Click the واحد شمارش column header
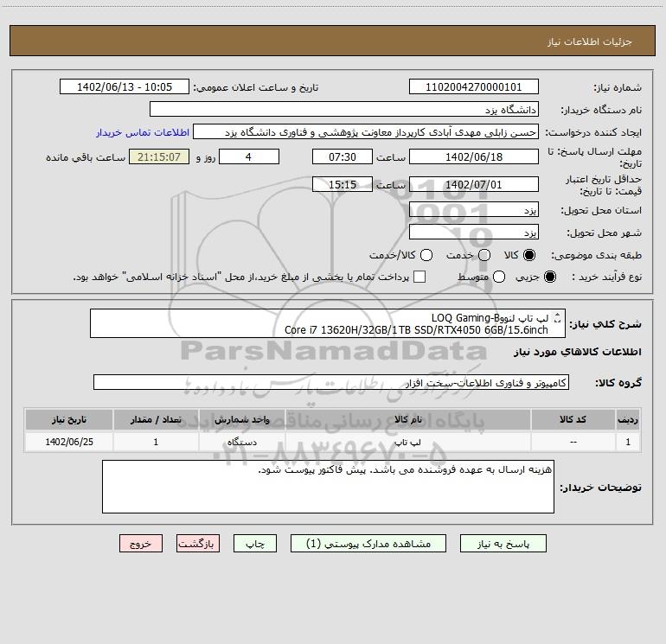Image resolution: width=666 pixels, height=644 pixels. [x=241, y=419]
